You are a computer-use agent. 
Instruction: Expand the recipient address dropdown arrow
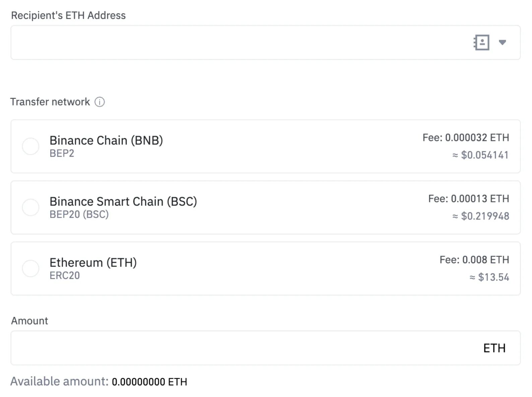click(x=502, y=43)
